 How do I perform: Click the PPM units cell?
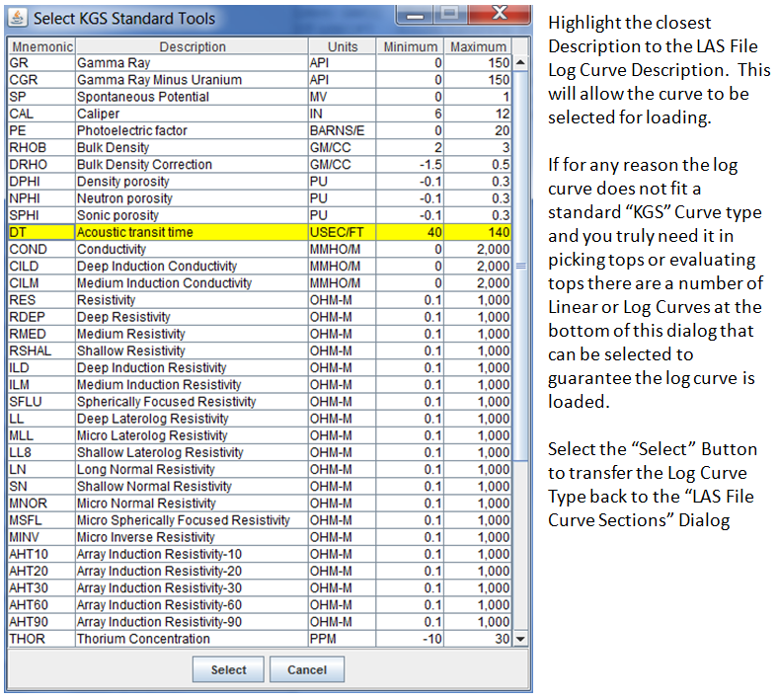[x=343, y=639]
